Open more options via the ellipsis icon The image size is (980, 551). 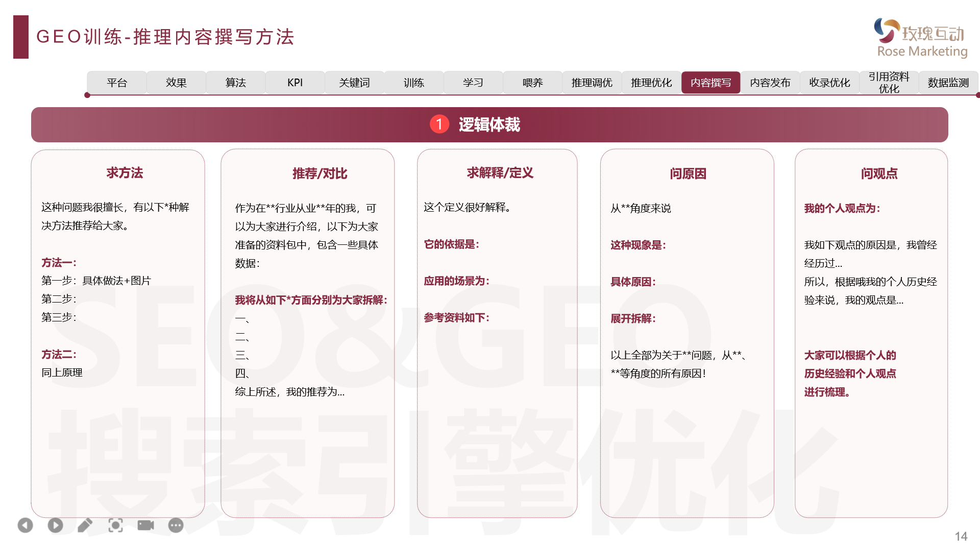coord(176,525)
